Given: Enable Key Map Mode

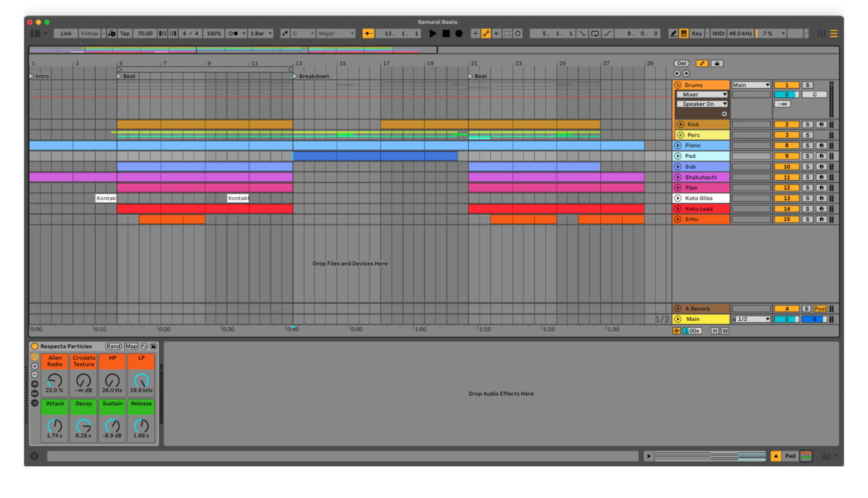Looking at the screenshot, I should pyautogui.click(x=697, y=33).
